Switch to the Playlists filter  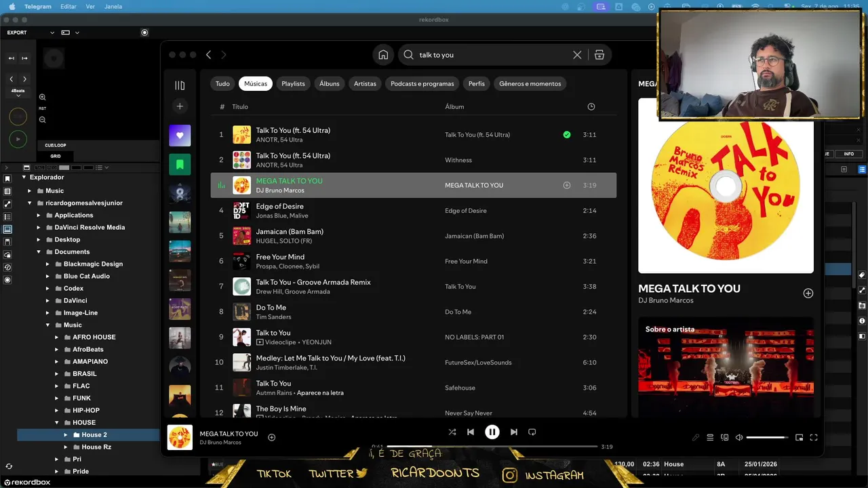click(x=294, y=83)
